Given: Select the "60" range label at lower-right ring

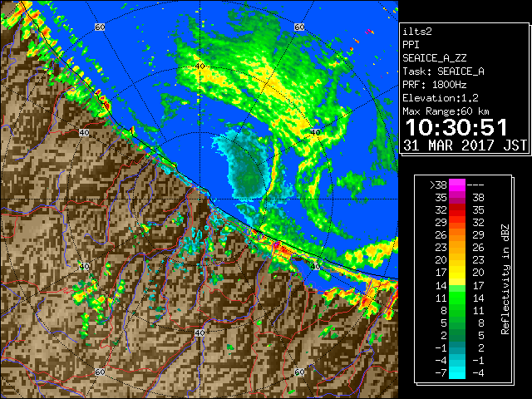Looking at the screenshot, I should click(x=299, y=372).
